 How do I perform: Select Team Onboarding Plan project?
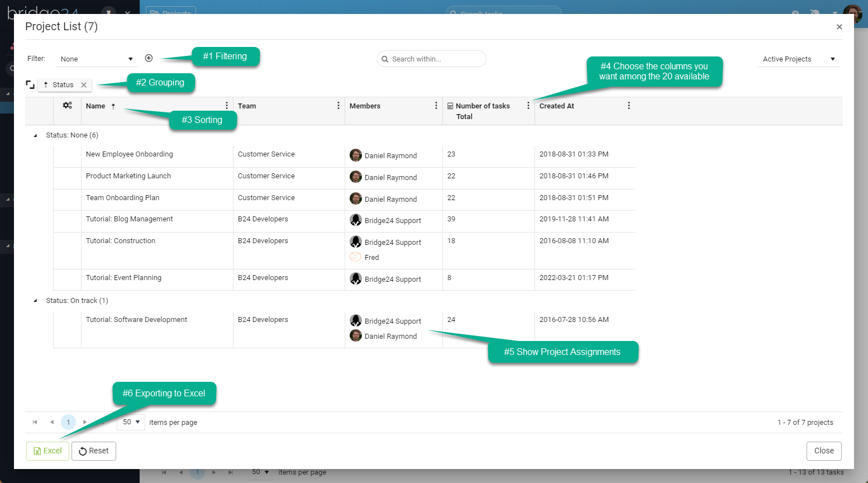coord(123,198)
